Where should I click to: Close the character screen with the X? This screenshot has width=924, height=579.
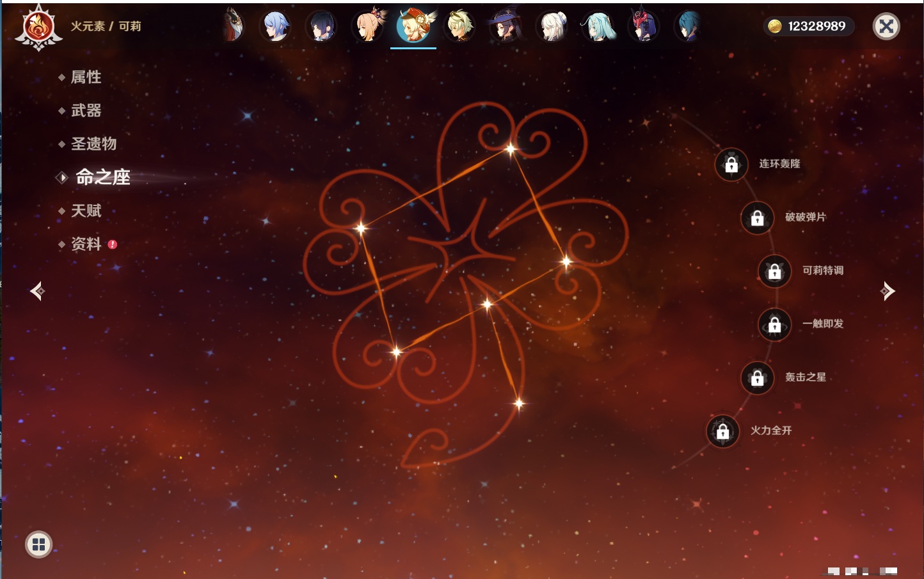click(x=886, y=26)
